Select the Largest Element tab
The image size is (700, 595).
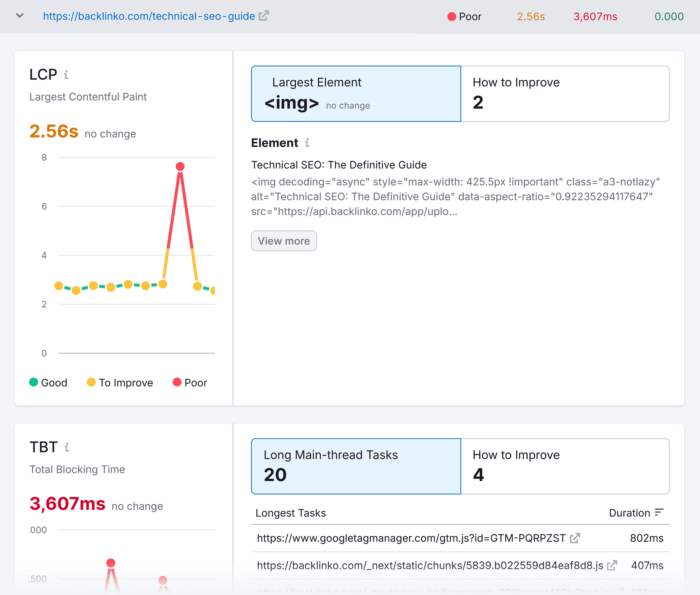click(356, 94)
